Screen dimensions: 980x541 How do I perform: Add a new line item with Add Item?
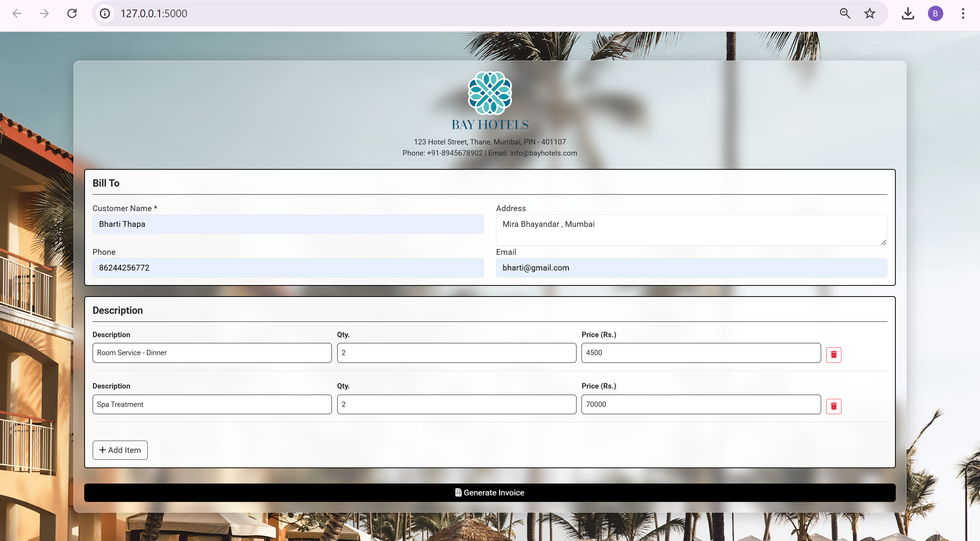pyautogui.click(x=120, y=450)
